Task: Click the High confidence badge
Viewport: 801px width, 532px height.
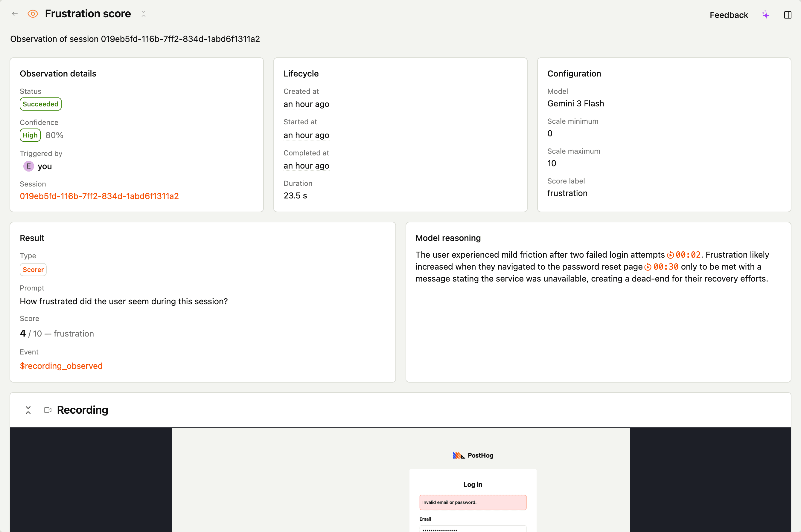Action: point(30,135)
